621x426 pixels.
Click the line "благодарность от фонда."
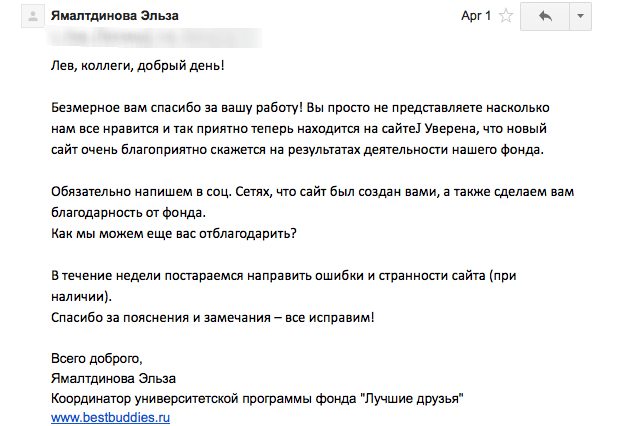127,212
